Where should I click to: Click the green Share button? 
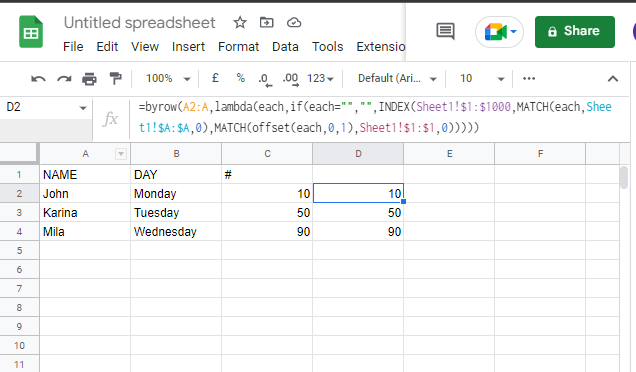574,32
